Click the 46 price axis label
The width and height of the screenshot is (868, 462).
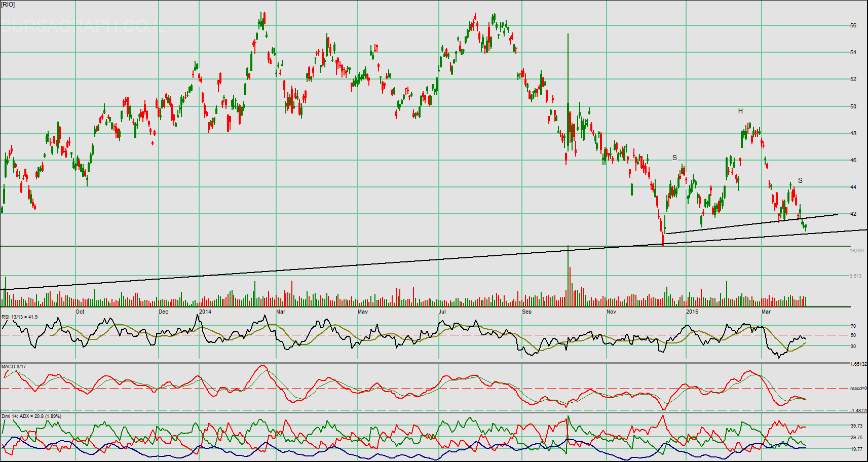[853, 160]
